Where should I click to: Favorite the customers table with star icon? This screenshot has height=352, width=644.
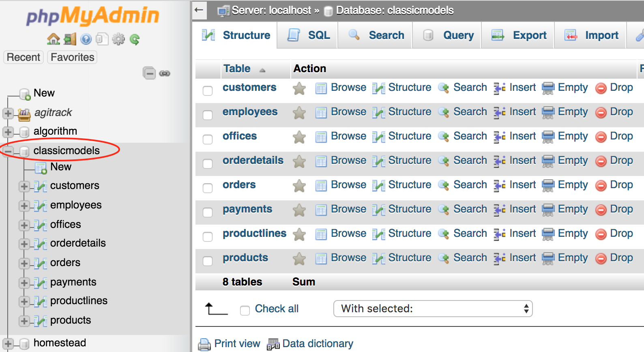(299, 88)
